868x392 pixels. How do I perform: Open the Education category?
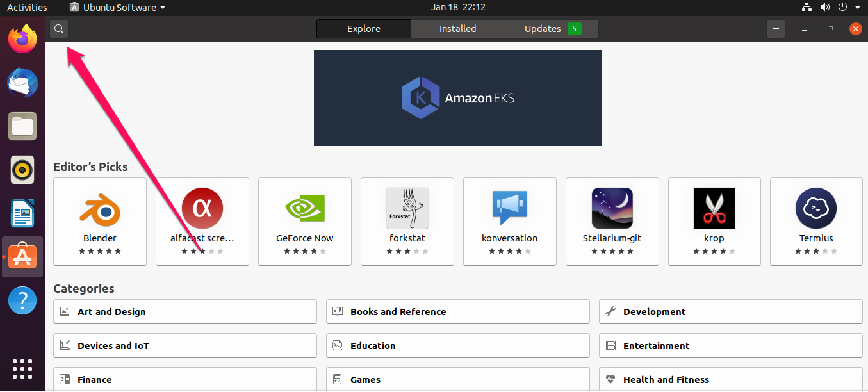[x=458, y=345]
